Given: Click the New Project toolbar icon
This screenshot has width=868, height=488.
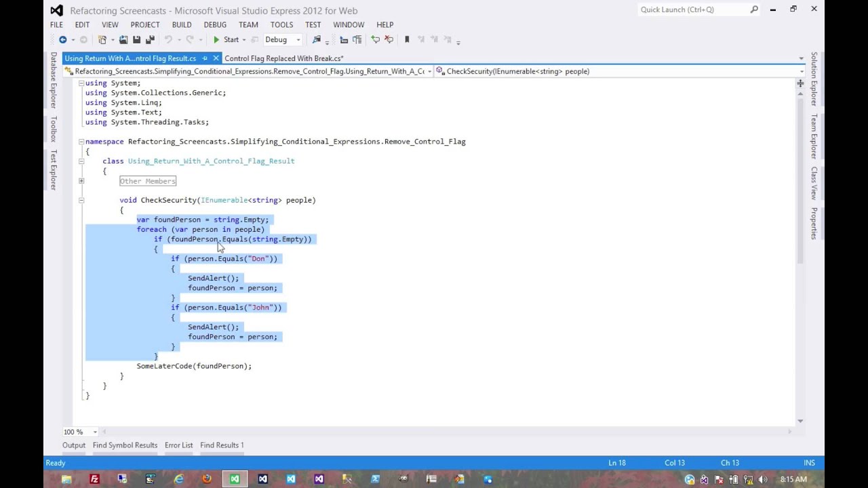Looking at the screenshot, I should (x=102, y=40).
